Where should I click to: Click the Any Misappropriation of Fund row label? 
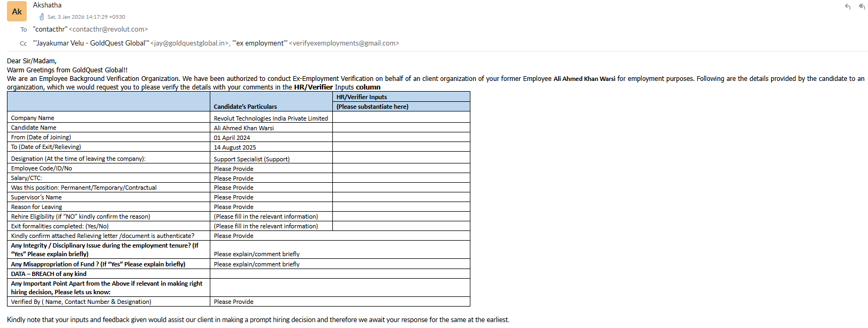click(98, 264)
